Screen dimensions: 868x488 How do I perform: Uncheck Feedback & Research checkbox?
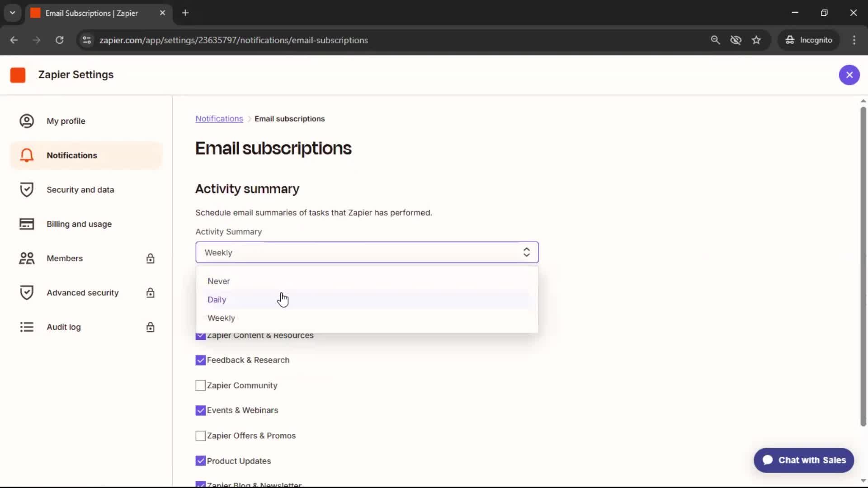(200, 360)
